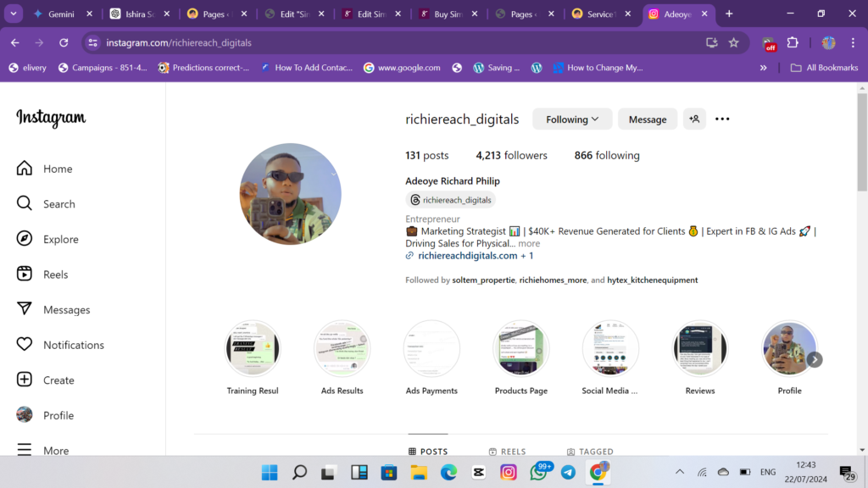
Task: Open the Ads Results story highlight
Action: pos(342,348)
